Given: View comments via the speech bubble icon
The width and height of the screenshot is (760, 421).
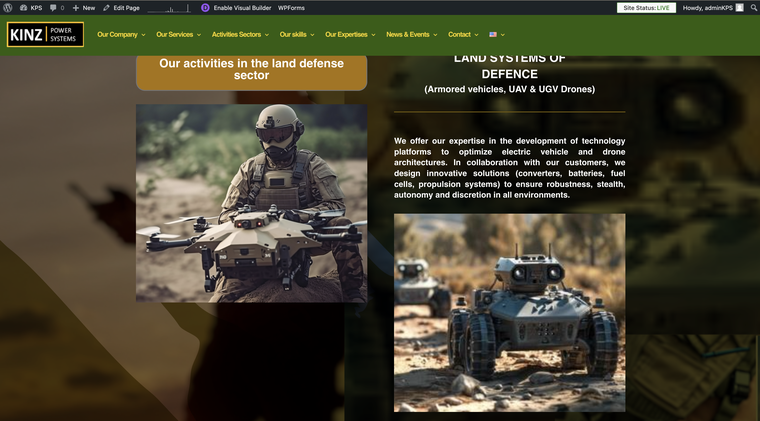Looking at the screenshot, I should coord(57,8).
